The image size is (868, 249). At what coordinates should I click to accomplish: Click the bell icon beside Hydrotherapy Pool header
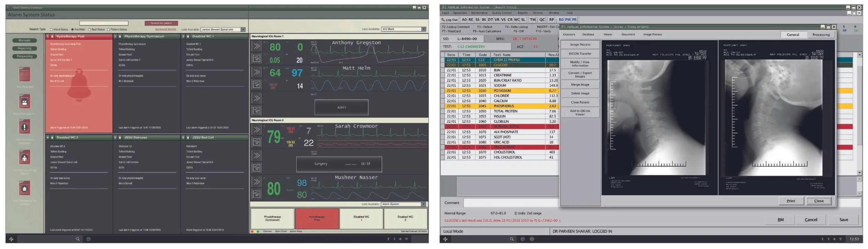pyautogui.click(x=52, y=36)
